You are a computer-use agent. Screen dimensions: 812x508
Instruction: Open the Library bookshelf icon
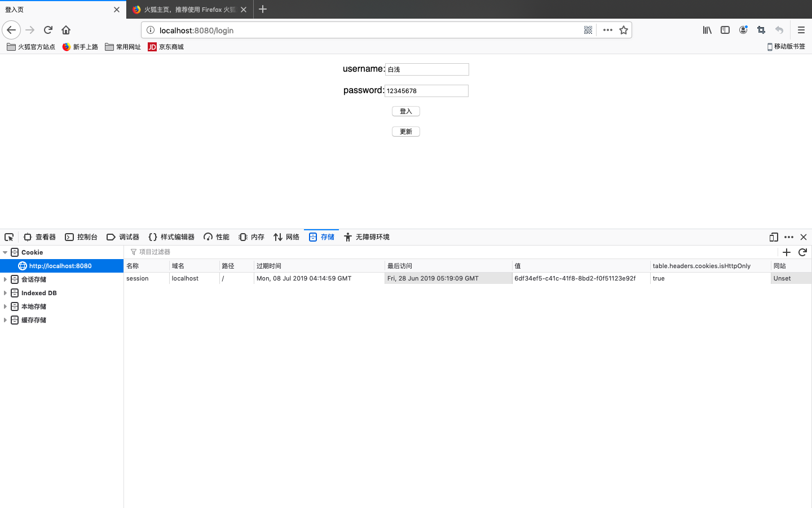click(707, 30)
